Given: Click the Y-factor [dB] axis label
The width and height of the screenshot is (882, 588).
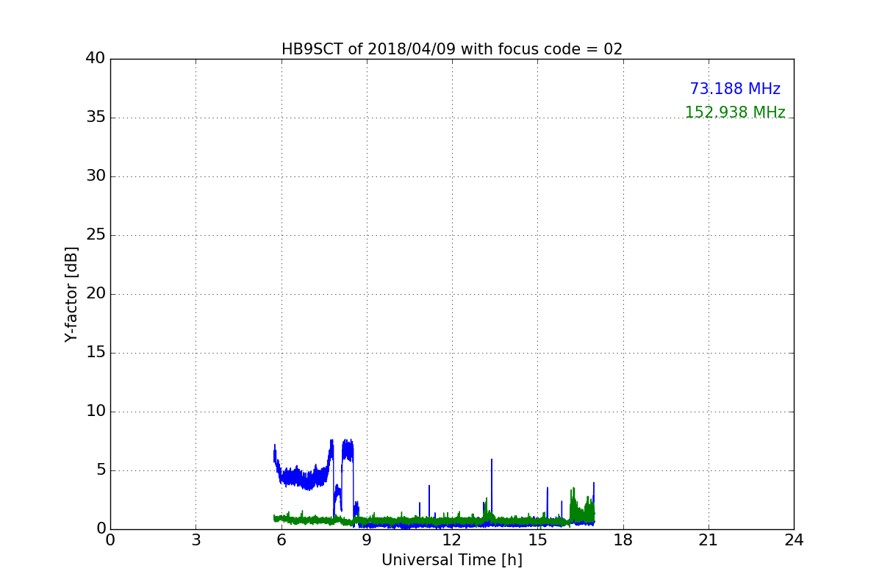Looking at the screenshot, I should (71, 294).
